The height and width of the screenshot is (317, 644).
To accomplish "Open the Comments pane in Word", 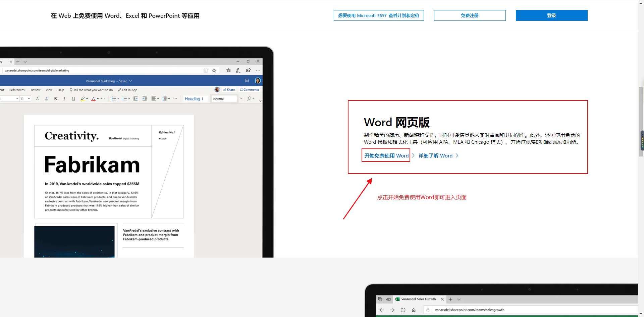I will pyautogui.click(x=250, y=90).
